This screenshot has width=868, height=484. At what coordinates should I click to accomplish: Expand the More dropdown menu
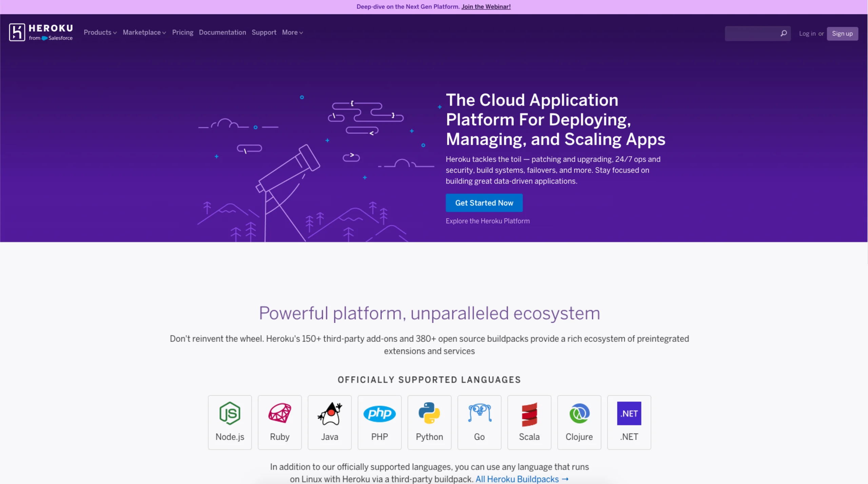(x=292, y=32)
